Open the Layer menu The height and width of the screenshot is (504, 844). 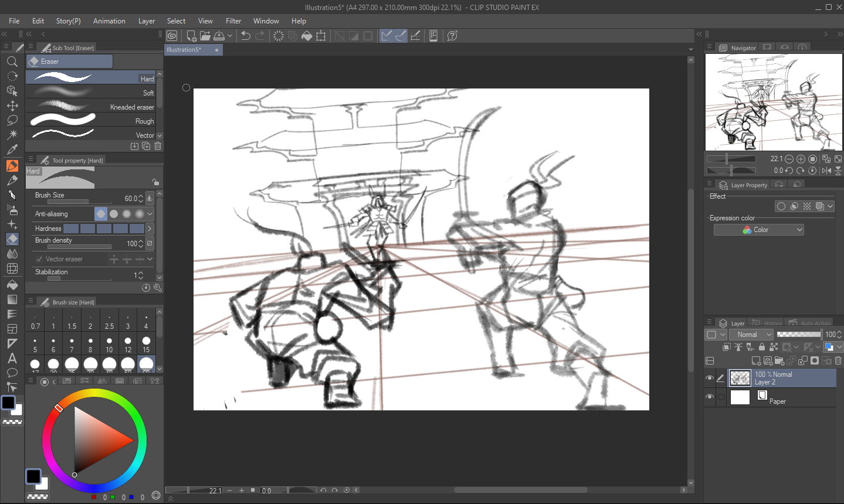pyautogui.click(x=147, y=21)
